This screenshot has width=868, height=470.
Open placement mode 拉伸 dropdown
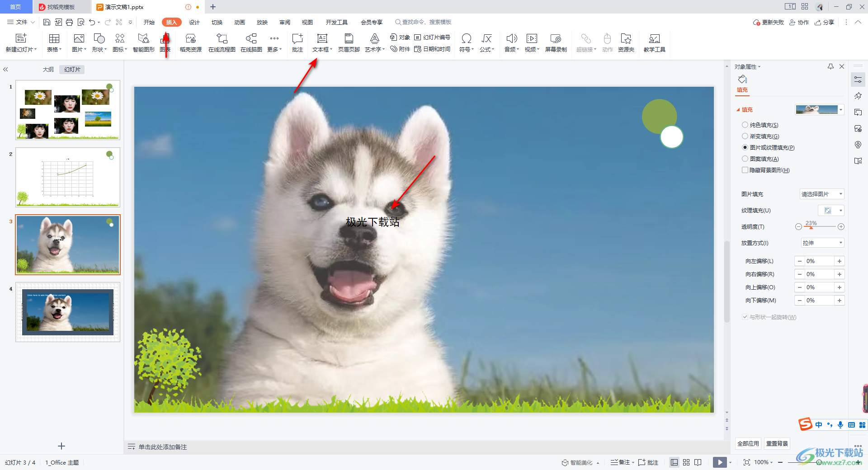[823, 243]
